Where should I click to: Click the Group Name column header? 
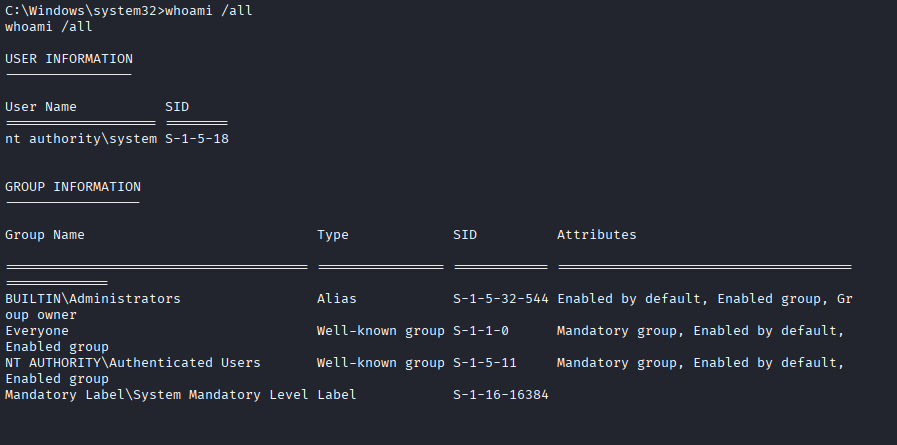coord(45,235)
